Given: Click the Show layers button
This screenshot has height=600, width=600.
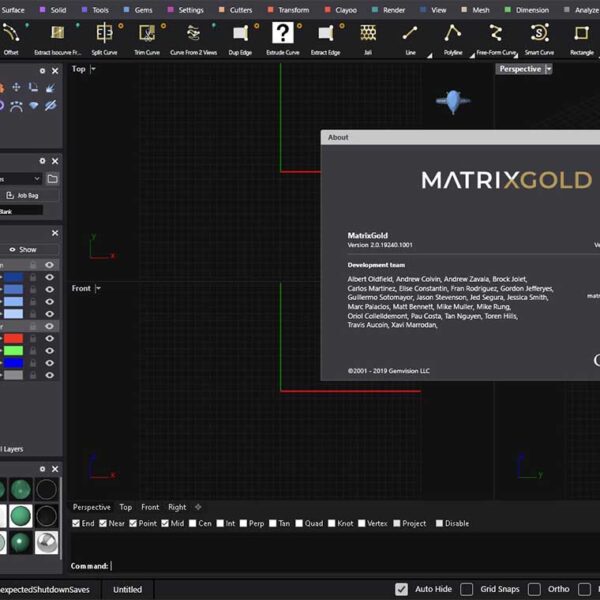Looking at the screenshot, I should 28,249.
